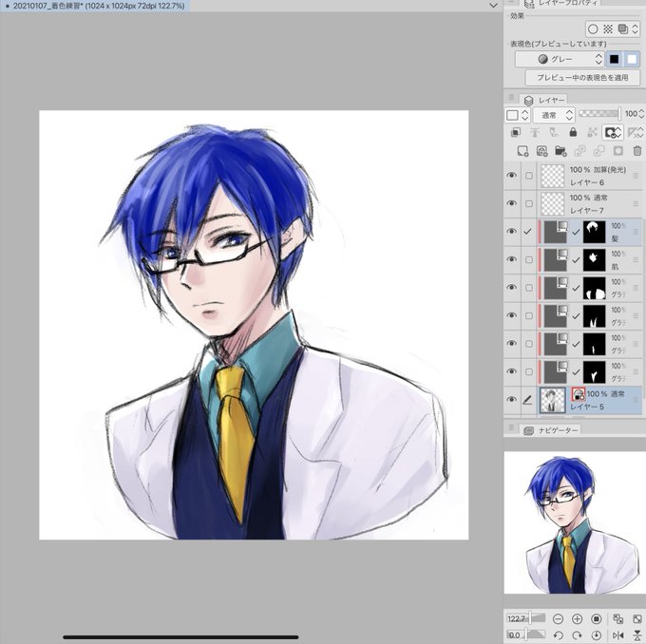
Task: Switch to the レイヤープロパティ tab
Action: click(x=562, y=4)
